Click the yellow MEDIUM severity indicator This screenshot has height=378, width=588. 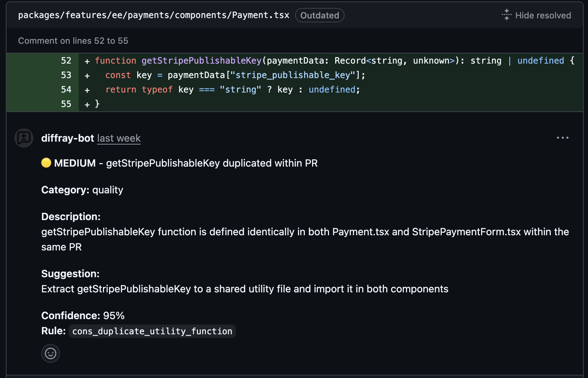click(46, 163)
